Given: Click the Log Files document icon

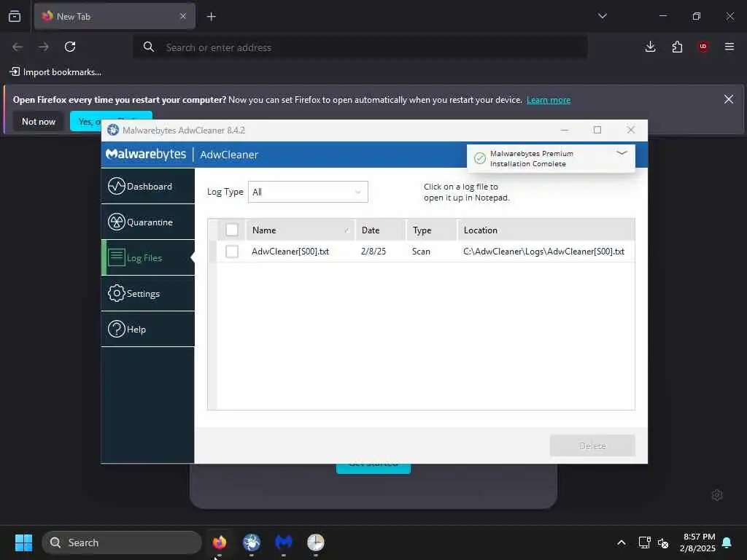Looking at the screenshot, I should [116, 257].
